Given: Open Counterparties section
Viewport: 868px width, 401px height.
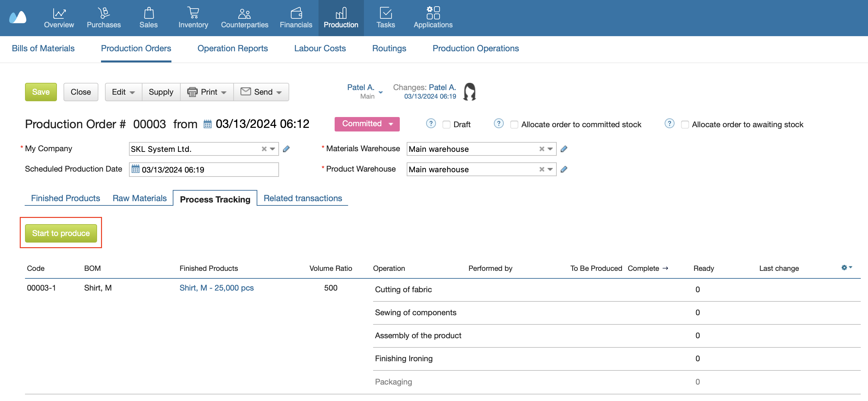Looking at the screenshot, I should pyautogui.click(x=244, y=18).
